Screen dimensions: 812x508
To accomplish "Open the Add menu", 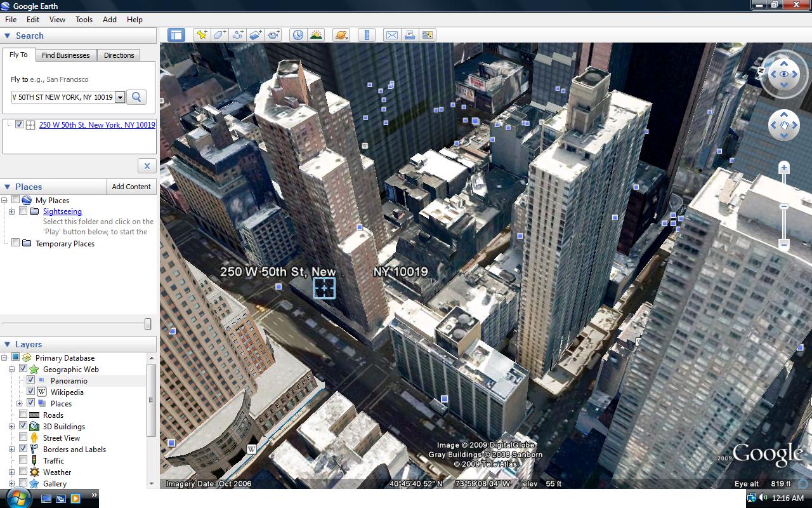I will [110, 20].
